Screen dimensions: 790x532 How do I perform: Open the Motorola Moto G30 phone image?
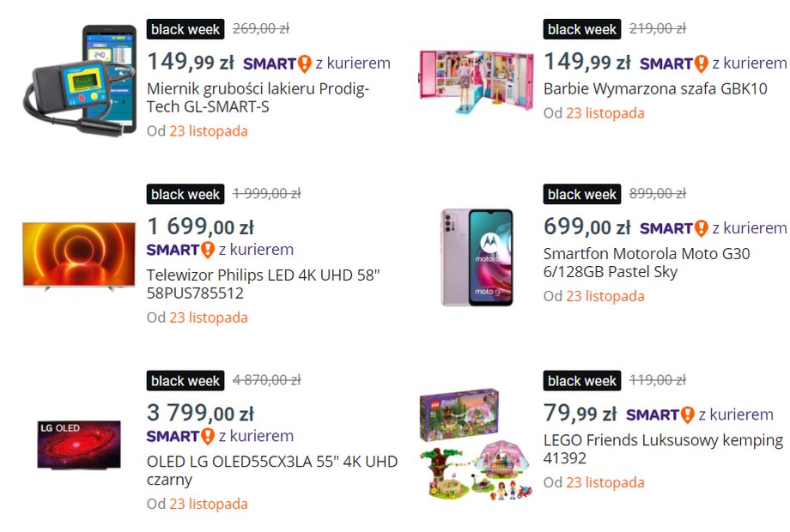(477, 257)
